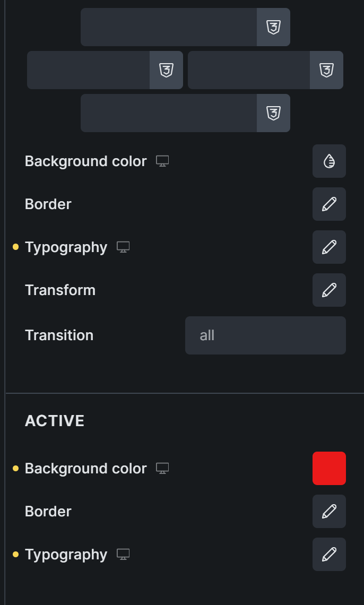Click the right spacing value input
Viewport: 364px width, 605px height.
249,70
